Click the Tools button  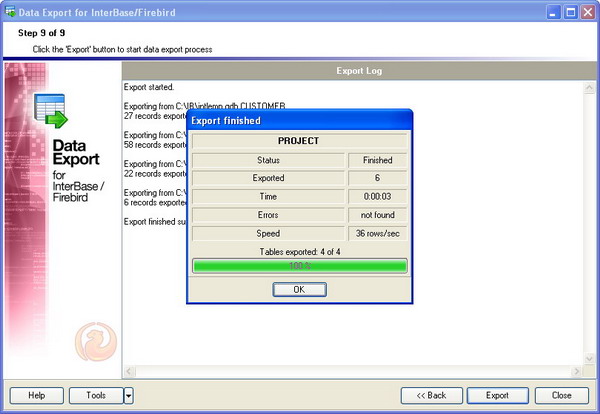coord(96,395)
